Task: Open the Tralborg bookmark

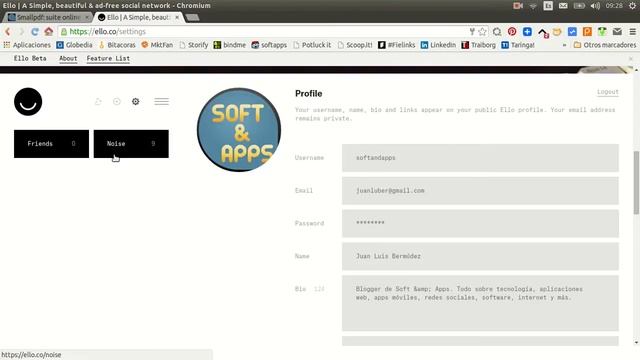Action: [x=478, y=45]
